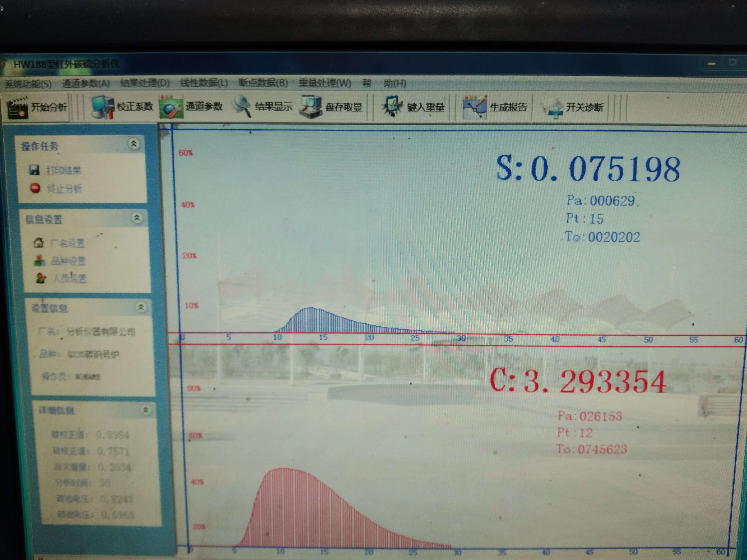Click the red 终止分析 stop icon

coord(35,188)
